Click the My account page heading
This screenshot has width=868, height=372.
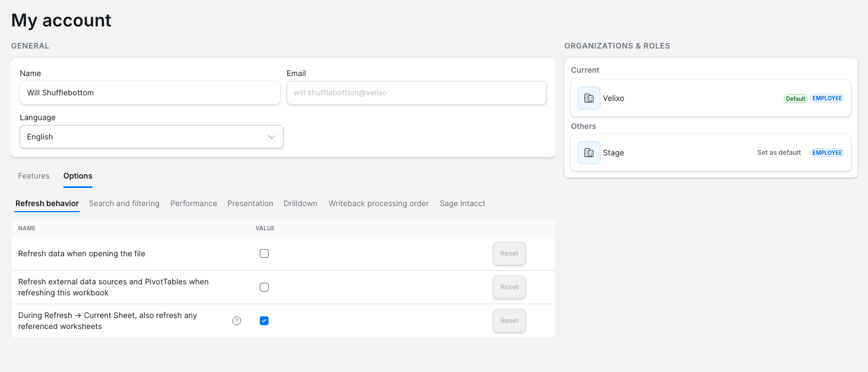61,20
